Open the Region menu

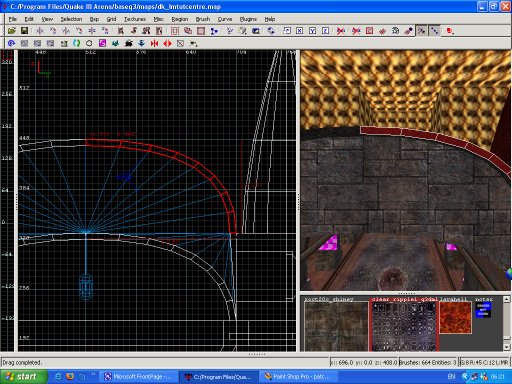[180, 19]
